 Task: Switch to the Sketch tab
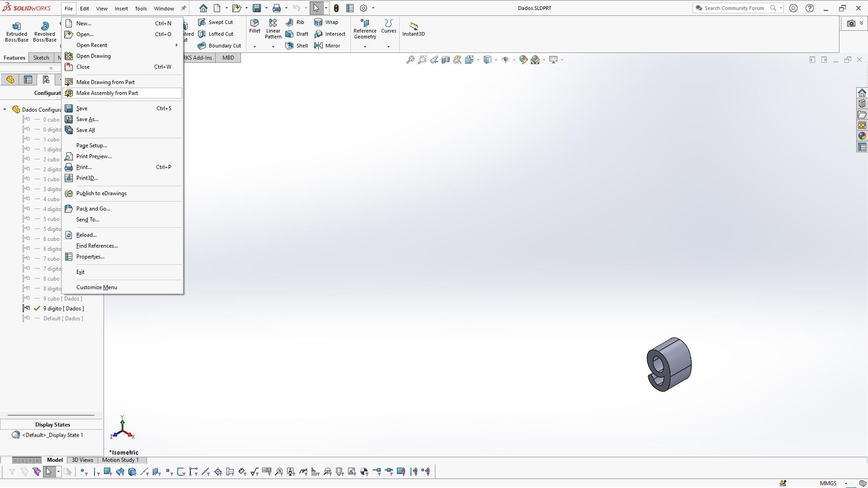pyautogui.click(x=41, y=58)
